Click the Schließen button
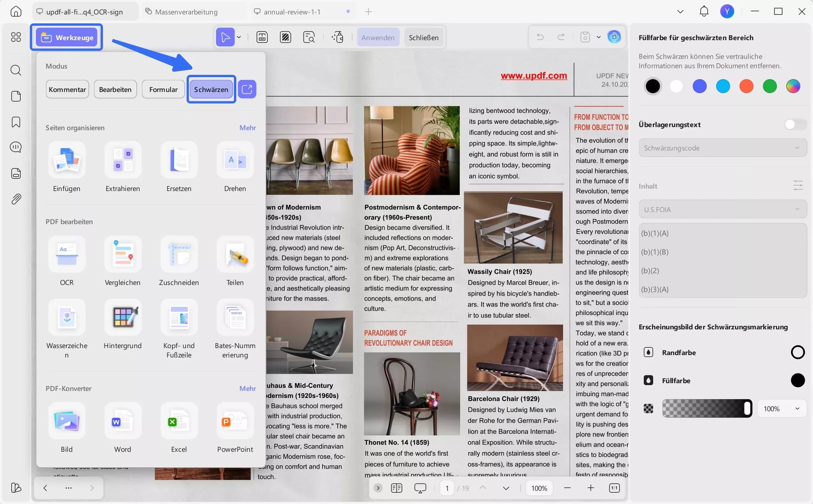Image resolution: width=813 pixels, height=504 pixels. point(423,38)
